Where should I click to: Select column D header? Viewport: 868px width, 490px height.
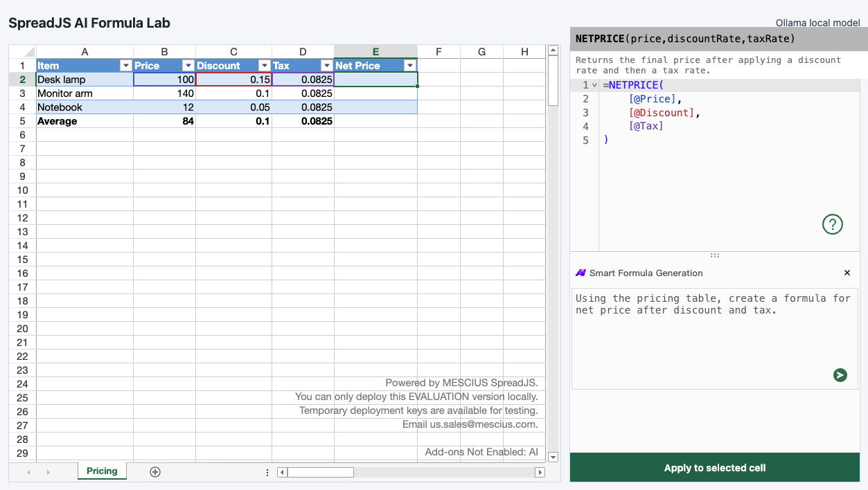(303, 52)
